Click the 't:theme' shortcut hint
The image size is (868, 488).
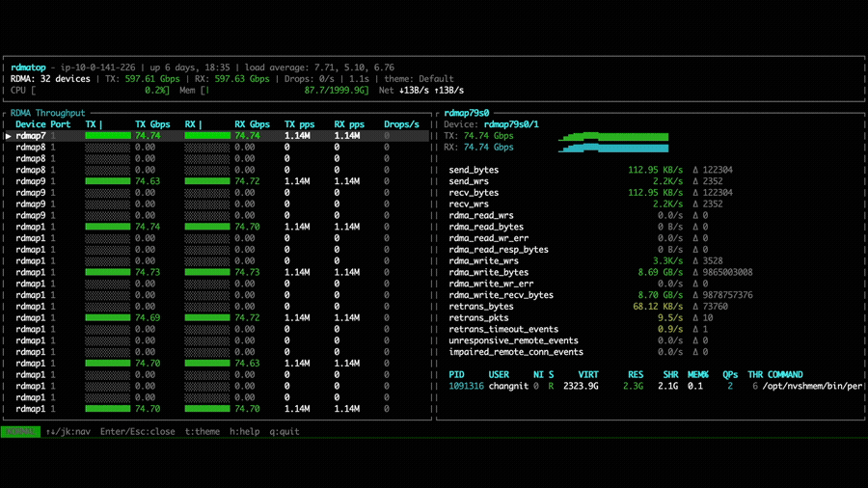click(x=203, y=431)
